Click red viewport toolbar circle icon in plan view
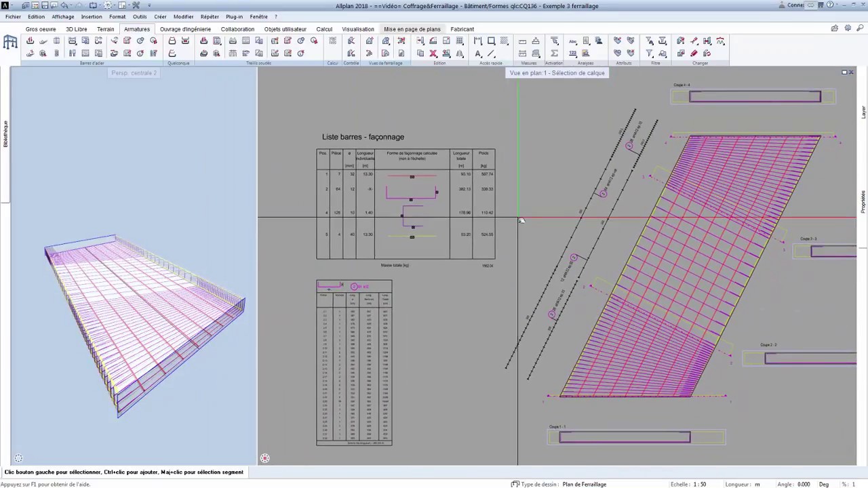 tap(264, 458)
